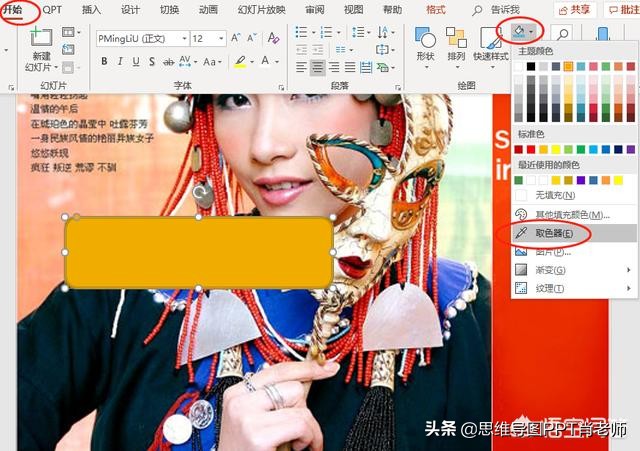
Task: Toggle Italic formatting
Action: click(120, 62)
